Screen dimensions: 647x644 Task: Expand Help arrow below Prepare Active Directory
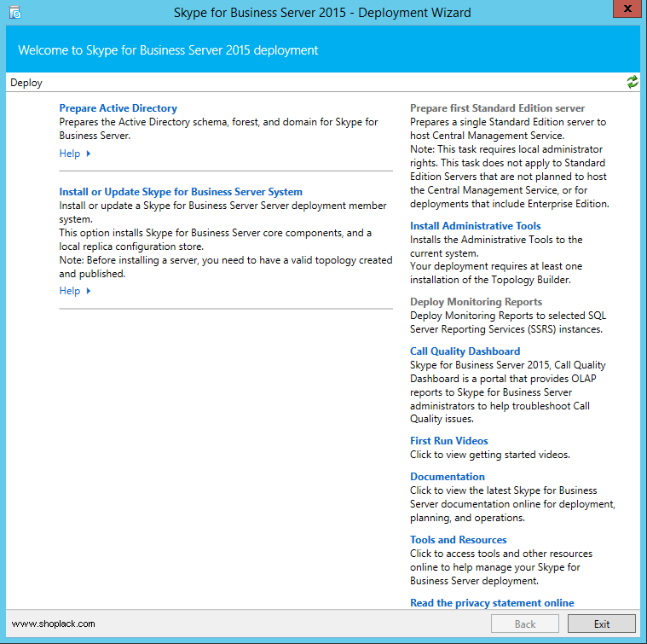pos(89,154)
